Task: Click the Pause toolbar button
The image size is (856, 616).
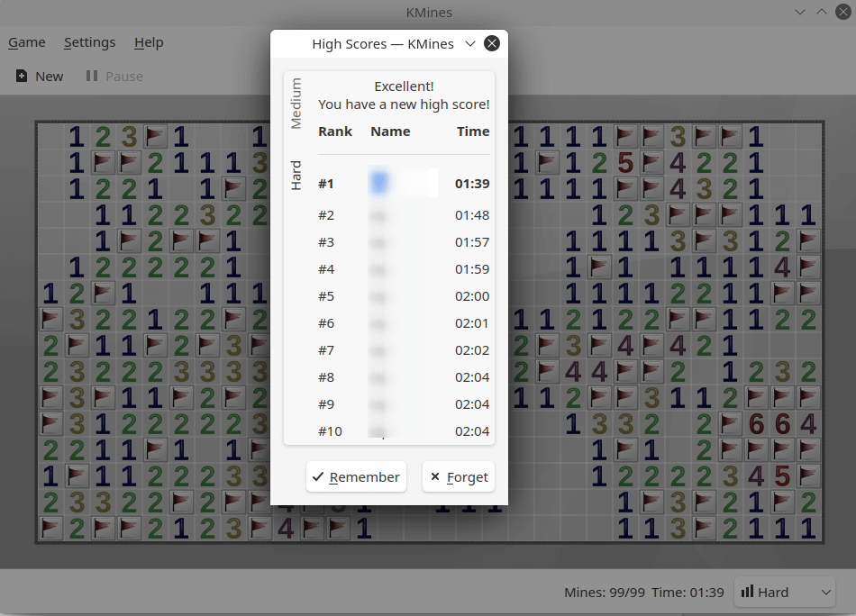Action: 114,77
